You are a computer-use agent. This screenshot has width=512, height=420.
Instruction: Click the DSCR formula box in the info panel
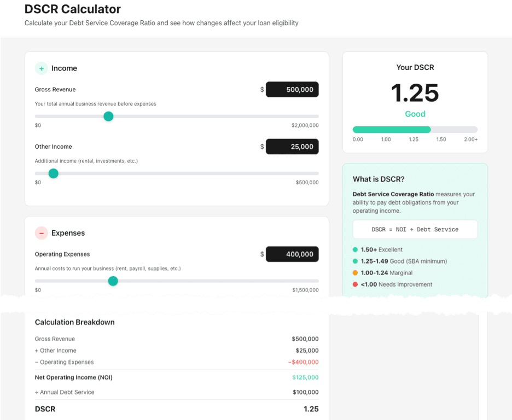(415, 229)
